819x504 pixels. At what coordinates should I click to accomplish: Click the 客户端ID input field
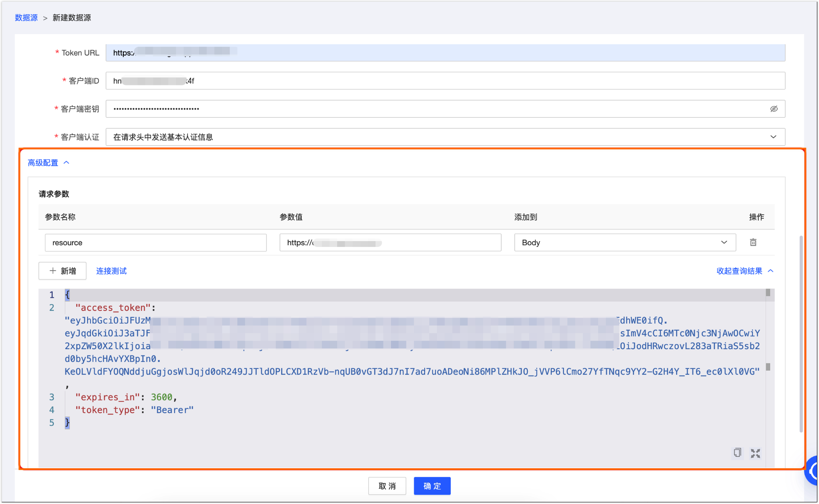click(445, 81)
